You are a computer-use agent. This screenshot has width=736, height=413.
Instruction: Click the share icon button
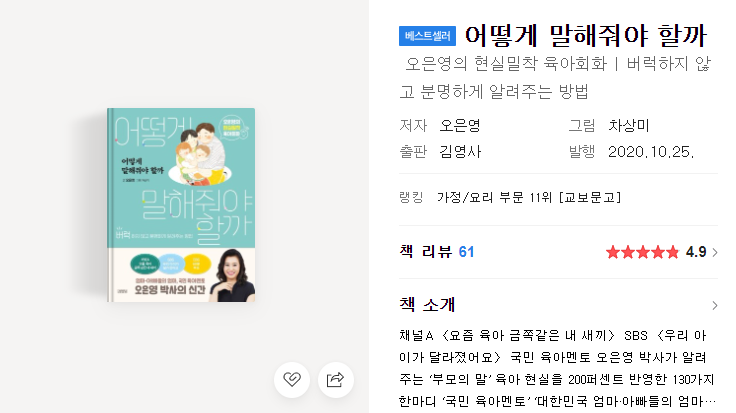336,379
